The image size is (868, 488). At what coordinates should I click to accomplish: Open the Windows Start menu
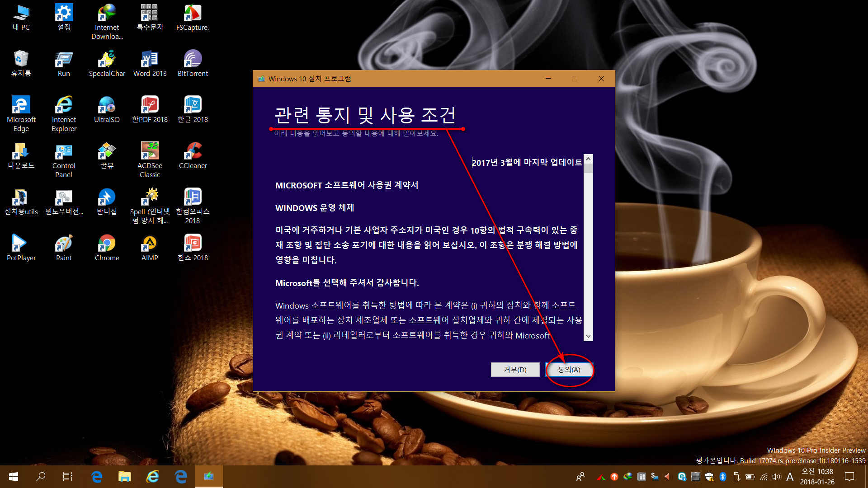(14, 477)
